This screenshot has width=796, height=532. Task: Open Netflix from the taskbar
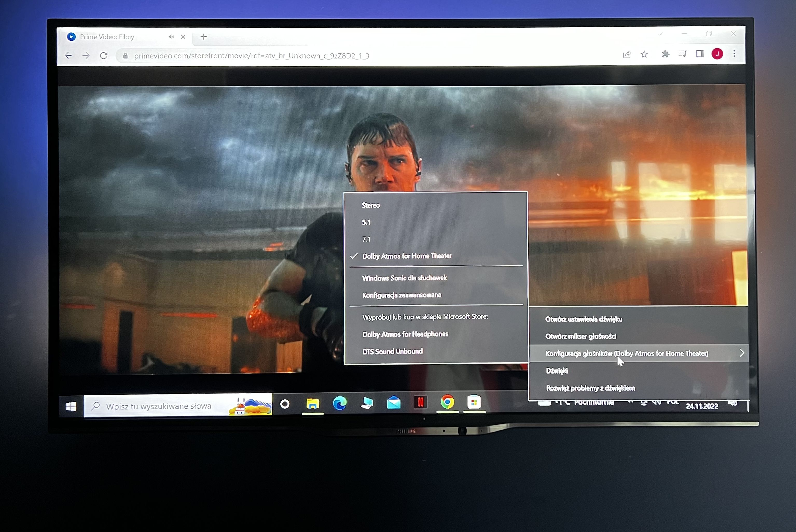point(420,402)
